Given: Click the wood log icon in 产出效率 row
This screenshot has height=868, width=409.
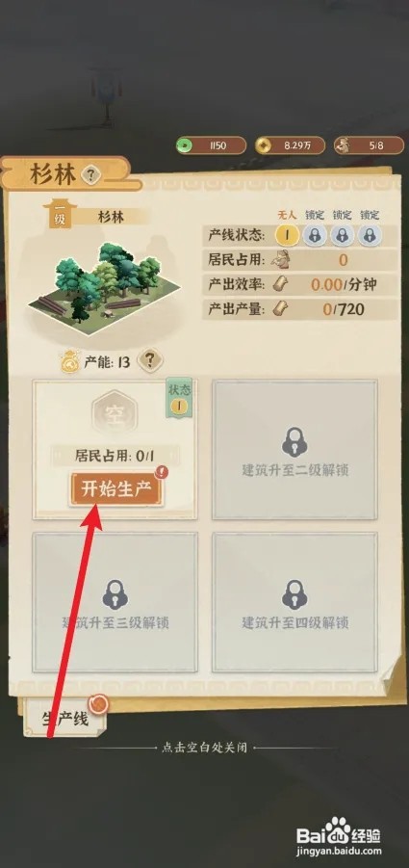Looking at the screenshot, I should coord(282,284).
